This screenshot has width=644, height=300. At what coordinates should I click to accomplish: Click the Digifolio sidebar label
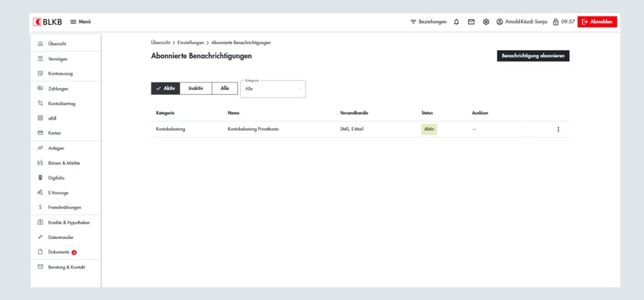coord(56,178)
